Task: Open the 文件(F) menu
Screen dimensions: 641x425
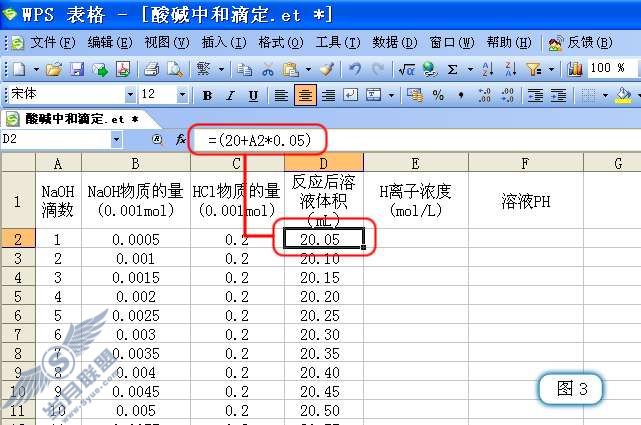Action: [x=53, y=42]
